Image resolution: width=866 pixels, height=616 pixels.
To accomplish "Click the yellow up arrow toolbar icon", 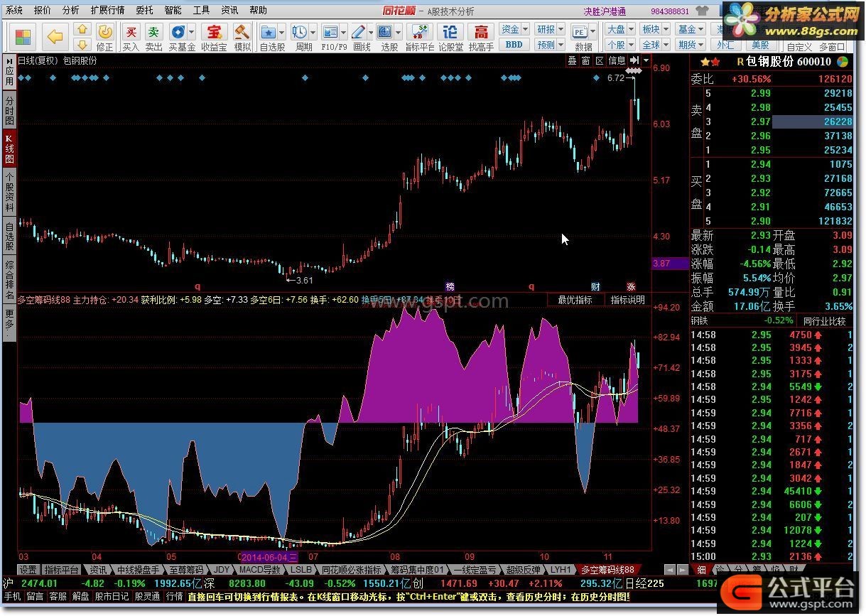I will click(82, 30).
